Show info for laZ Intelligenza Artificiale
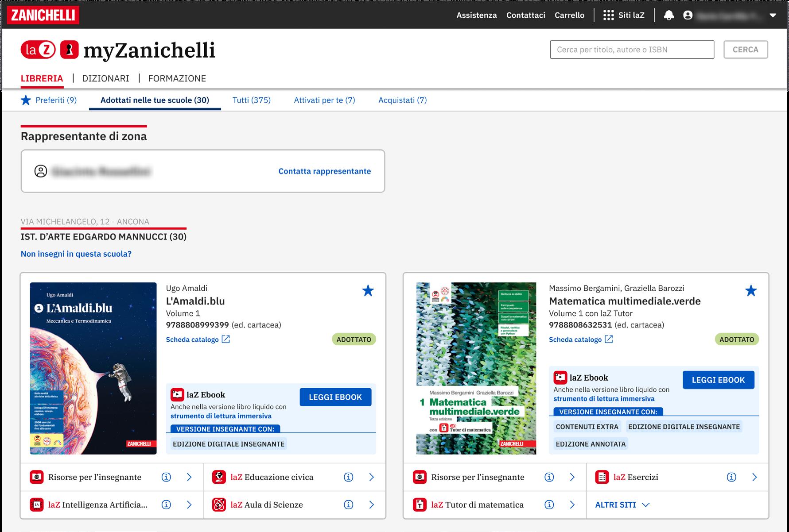The image size is (789, 532). 166,505
